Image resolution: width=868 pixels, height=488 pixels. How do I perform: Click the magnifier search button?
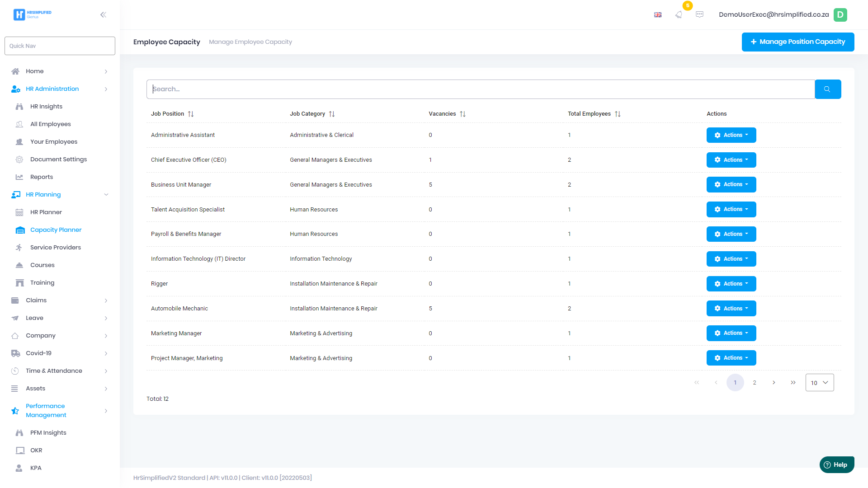click(x=827, y=89)
